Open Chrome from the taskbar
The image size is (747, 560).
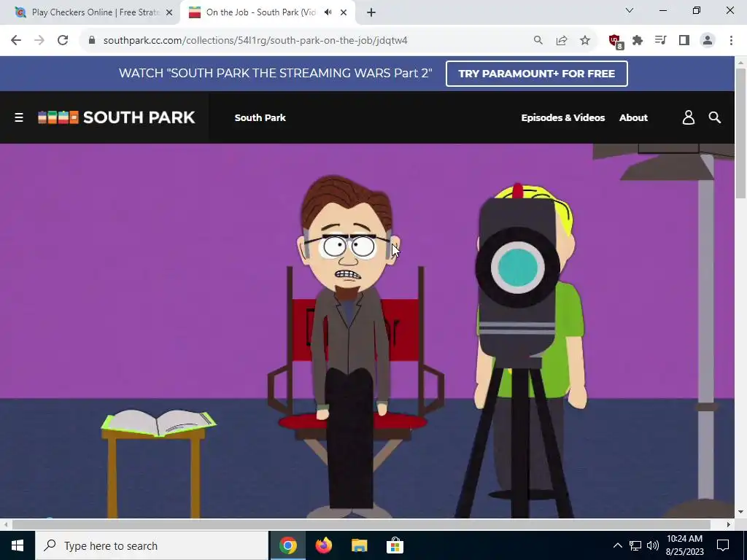pos(287,545)
